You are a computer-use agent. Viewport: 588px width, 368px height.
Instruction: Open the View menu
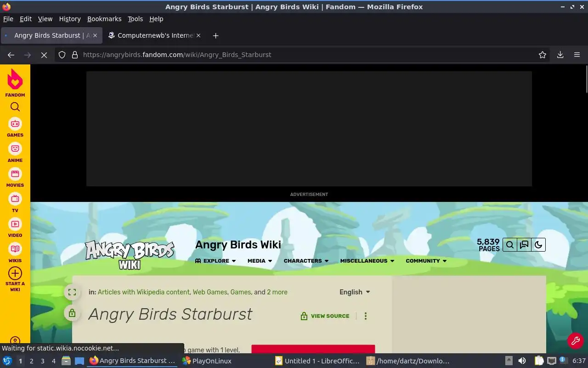click(x=45, y=19)
